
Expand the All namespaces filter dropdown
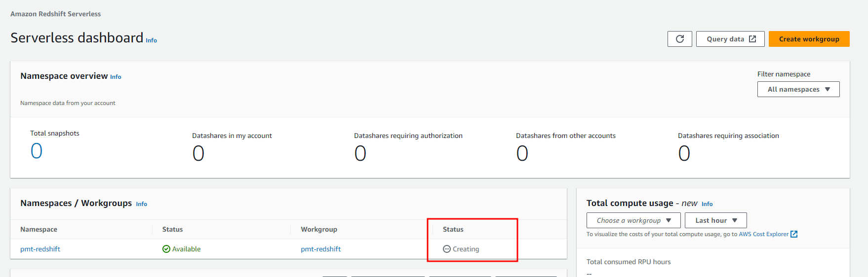pos(798,89)
